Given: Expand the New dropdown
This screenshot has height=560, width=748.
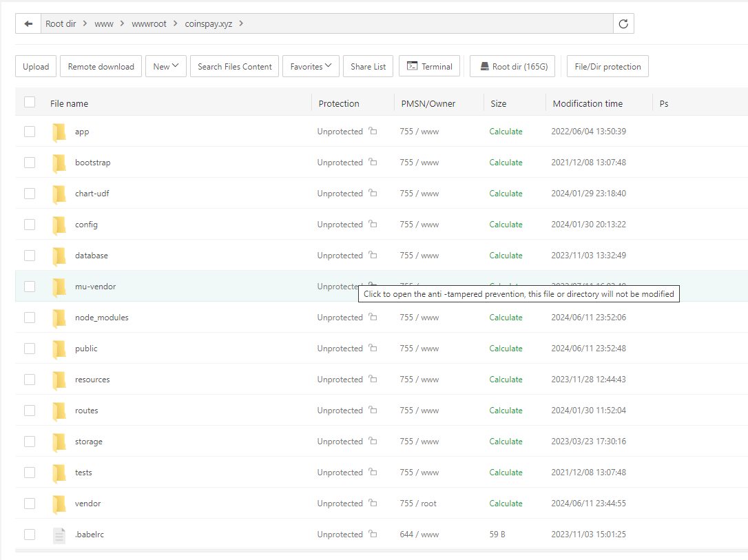Looking at the screenshot, I should 165,67.
